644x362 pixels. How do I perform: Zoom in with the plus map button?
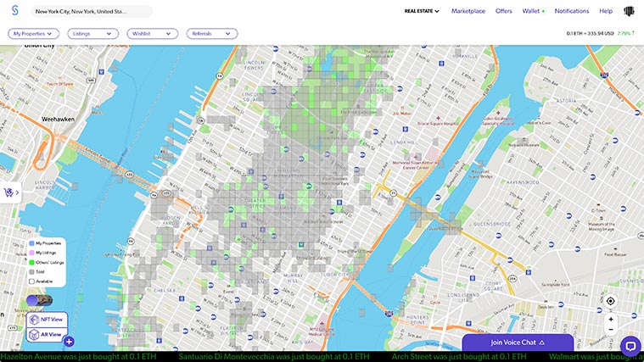(x=611, y=320)
